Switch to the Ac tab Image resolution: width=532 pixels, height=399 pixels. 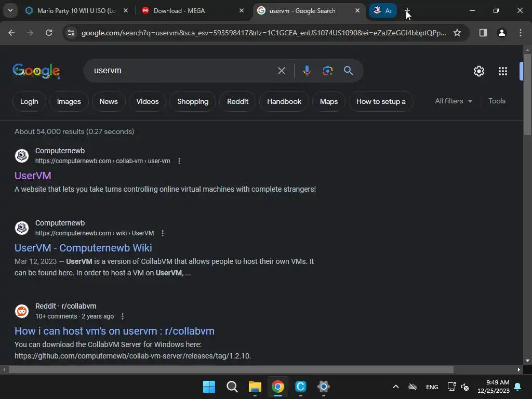tap(383, 11)
